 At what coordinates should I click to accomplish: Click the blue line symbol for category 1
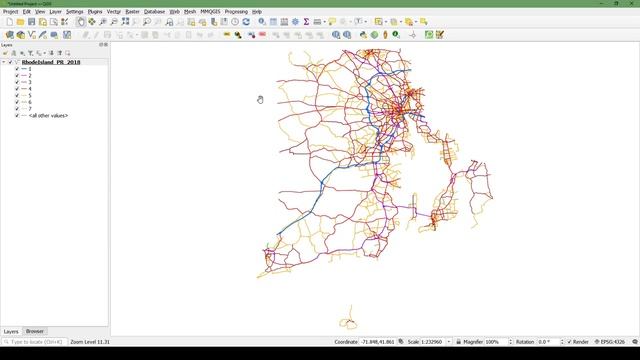(x=24, y=69)
